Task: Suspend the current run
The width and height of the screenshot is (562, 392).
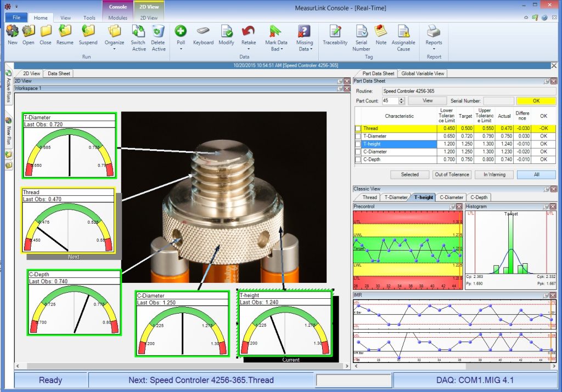Action: point(88,32)
